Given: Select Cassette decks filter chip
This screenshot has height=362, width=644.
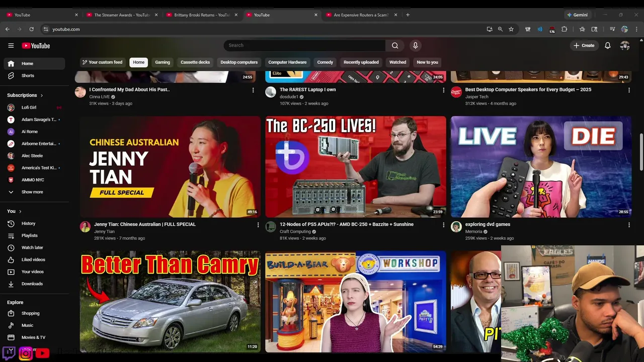Looking at the screenshot, I should click(195, 62).
